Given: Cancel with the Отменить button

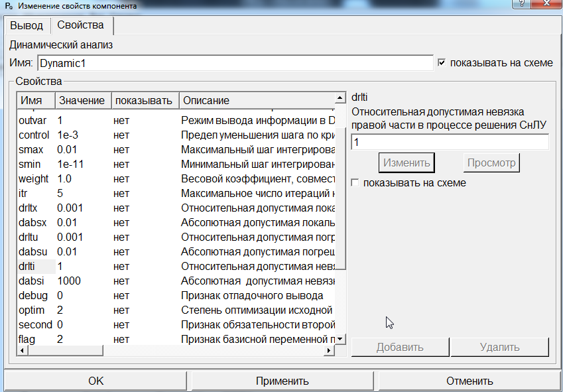Looking at the screenshot, I should 469,381.
